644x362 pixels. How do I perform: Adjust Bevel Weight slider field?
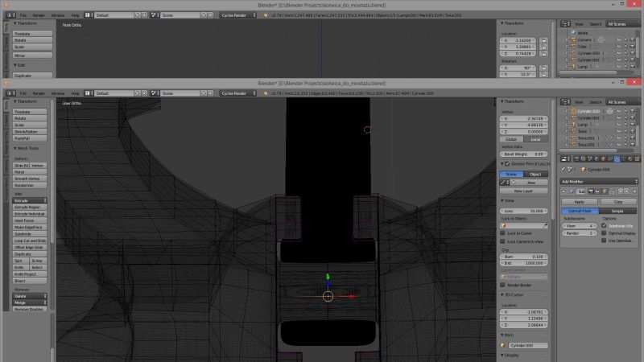click(524, 154)
